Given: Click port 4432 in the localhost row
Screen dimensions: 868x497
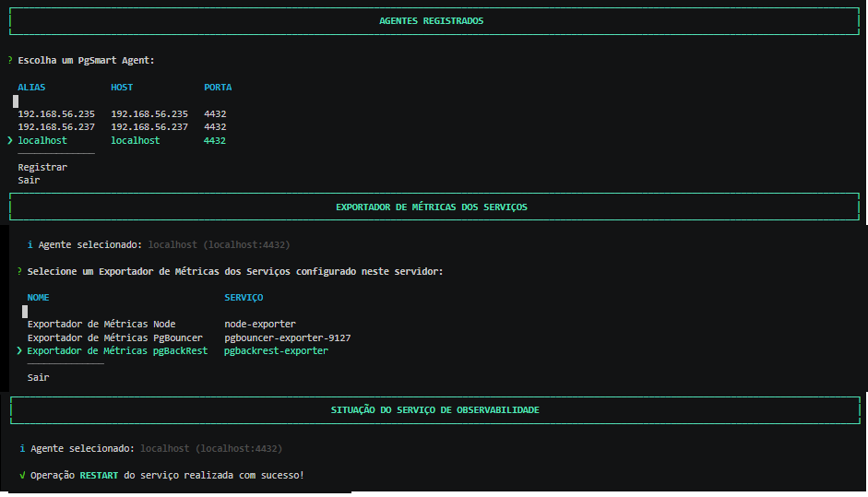Looking at the screenshot, I should coord(215,140).
